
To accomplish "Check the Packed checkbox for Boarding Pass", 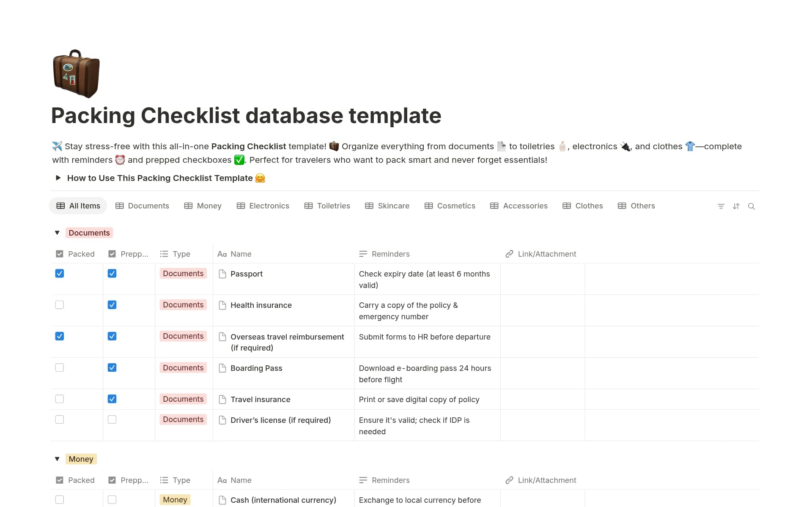I will tap(60, 367).
